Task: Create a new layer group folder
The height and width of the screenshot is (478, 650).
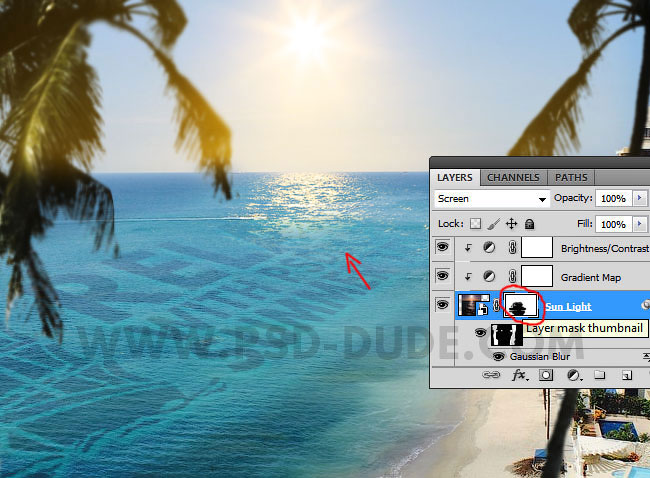Action: click(x=600, y=376)
